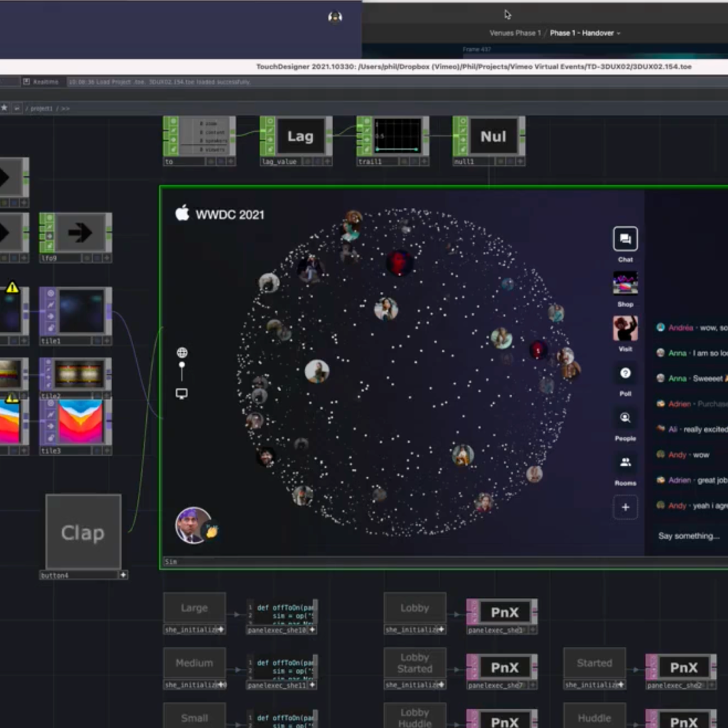Open the Chat panel icon
This screenshot has width=728, height=728.
click(625, 238)
